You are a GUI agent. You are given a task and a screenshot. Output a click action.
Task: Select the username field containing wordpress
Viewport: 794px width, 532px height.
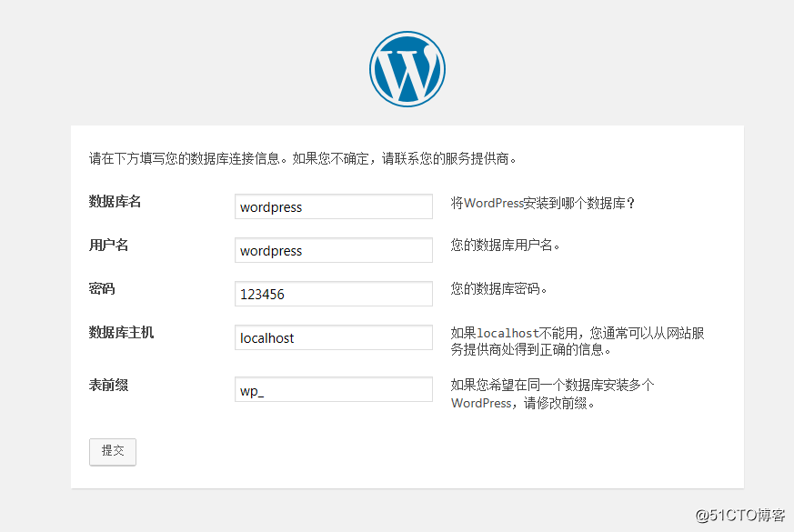334,250
